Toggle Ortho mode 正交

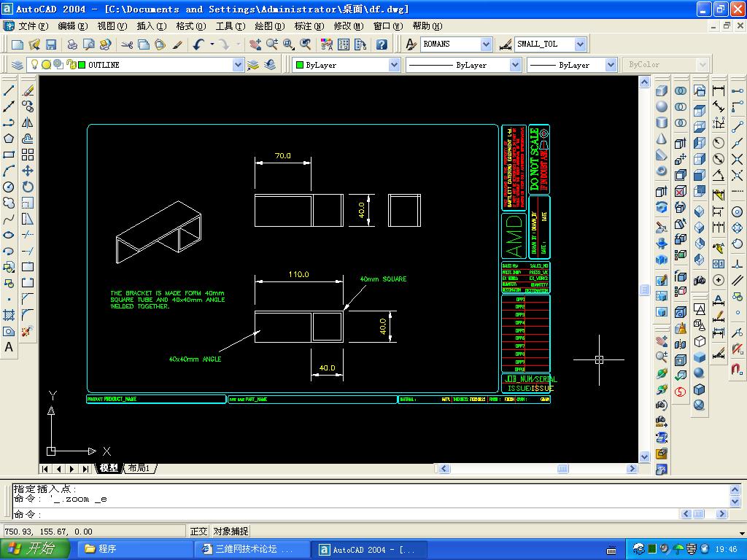[x=198, y=531]
